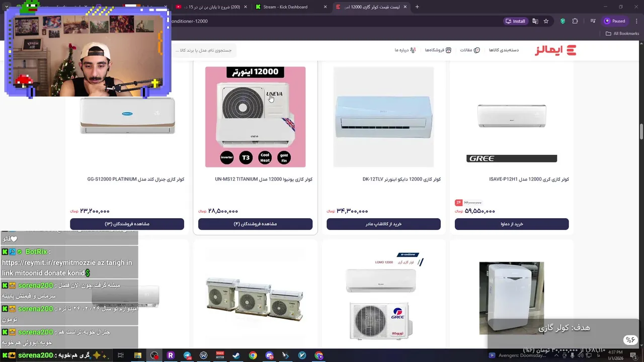Screen dimensions: 644x362
Task: Open the portable air conditioner product image
Action: pyautogui.click(x=512, y=298)
